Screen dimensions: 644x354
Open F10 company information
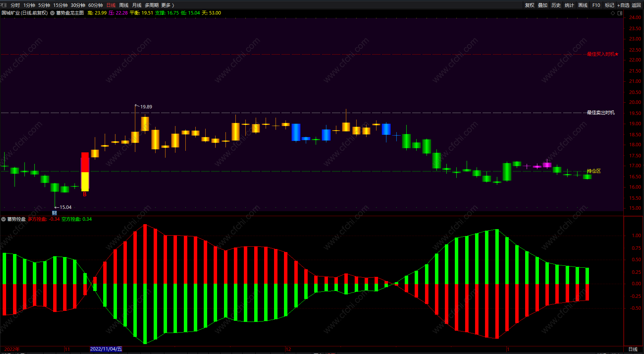click(x=596, y=5)
